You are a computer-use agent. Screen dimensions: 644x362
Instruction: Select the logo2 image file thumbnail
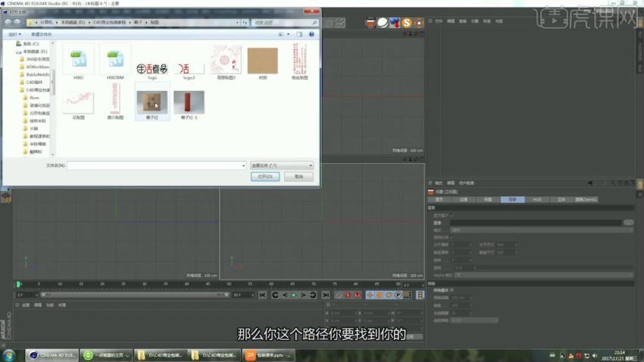point(189,70)
